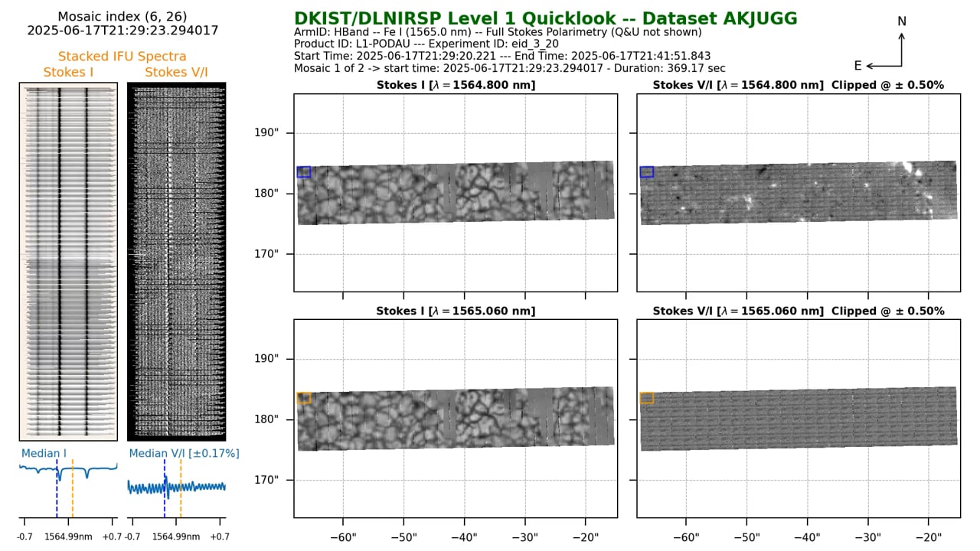Click '1564.99nm' label under Median V/I plot

[176, 537]
